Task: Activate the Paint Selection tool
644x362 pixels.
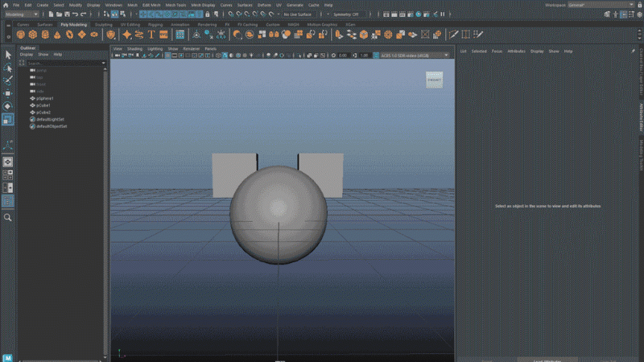Action: pyautogui.click(x=8, y=80)
